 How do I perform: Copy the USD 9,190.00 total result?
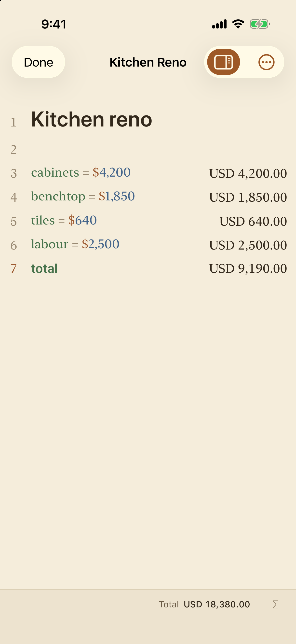tap(248, 268)
